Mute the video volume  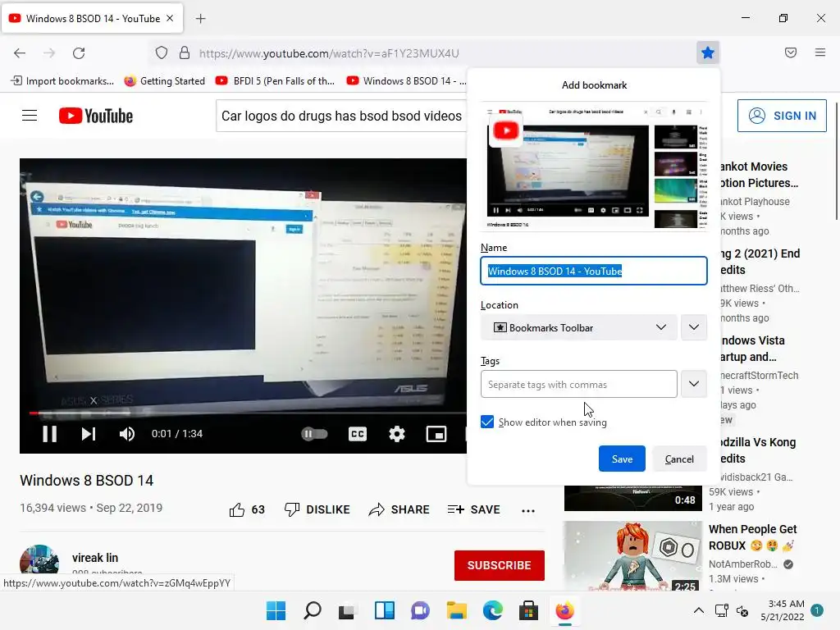(127, 434)
